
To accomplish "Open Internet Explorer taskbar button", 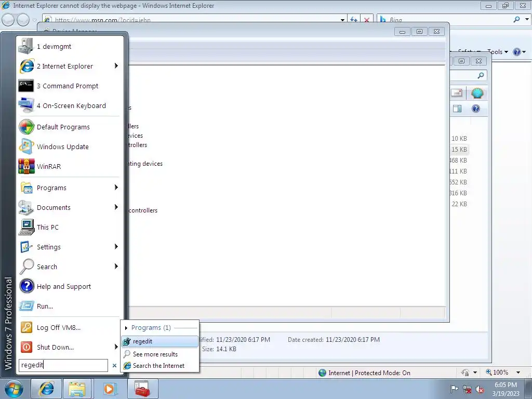I will pyautogui.click(x=46, y=389).
